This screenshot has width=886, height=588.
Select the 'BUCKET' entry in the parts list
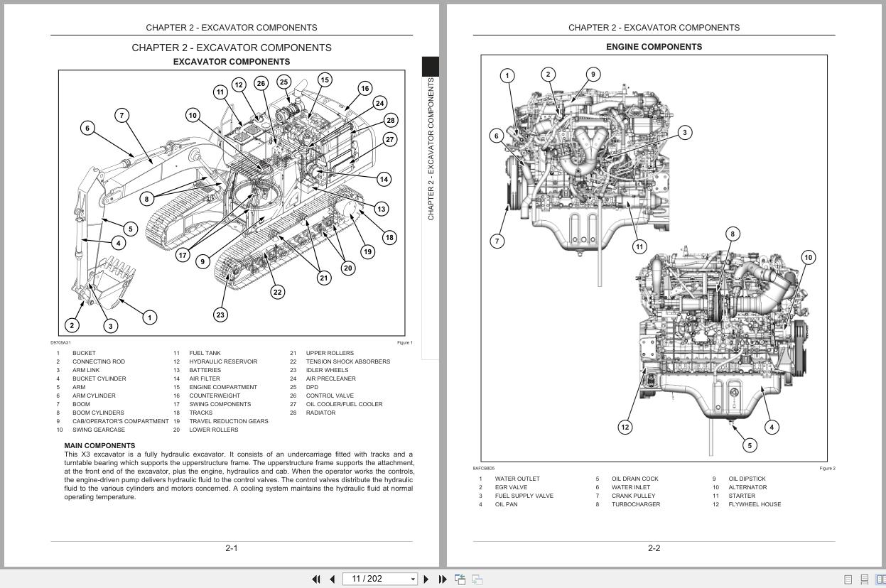[83, 353]
